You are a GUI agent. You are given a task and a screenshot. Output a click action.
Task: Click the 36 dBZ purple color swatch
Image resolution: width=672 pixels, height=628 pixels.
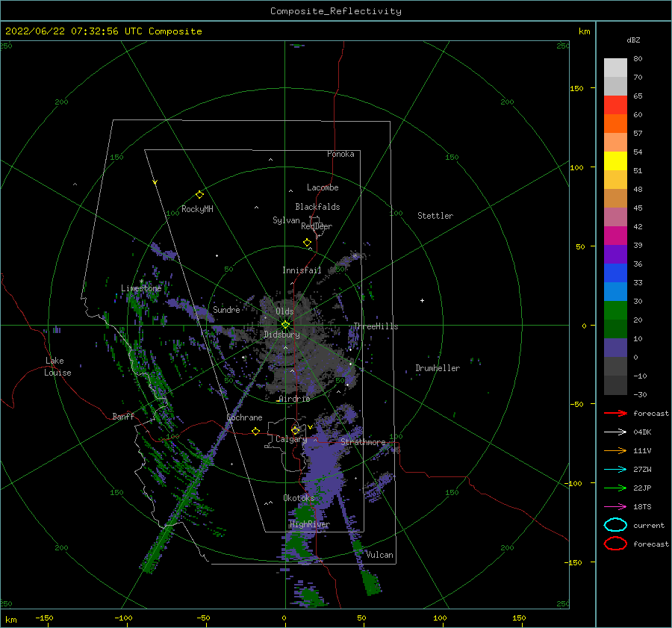click(615, 254)
